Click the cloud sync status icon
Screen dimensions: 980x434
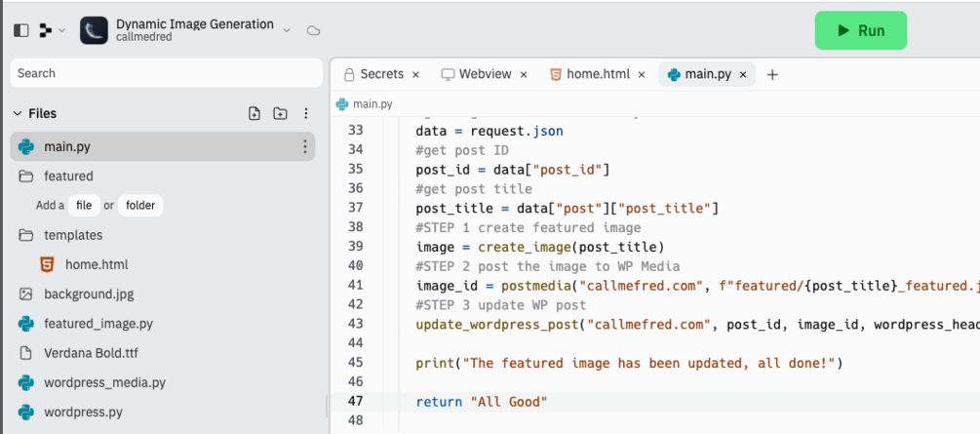click(313, 30)
